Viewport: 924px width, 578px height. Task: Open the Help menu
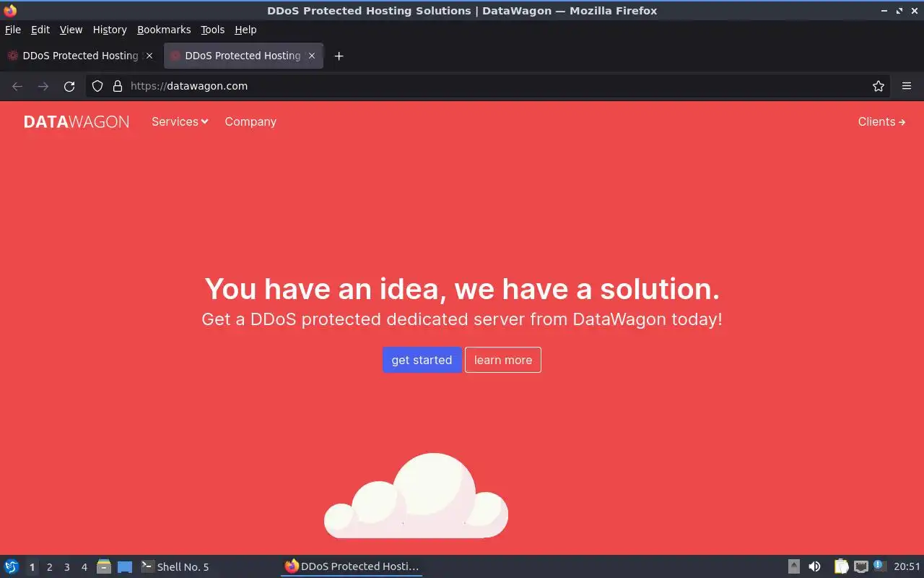[x=245, y=30]
